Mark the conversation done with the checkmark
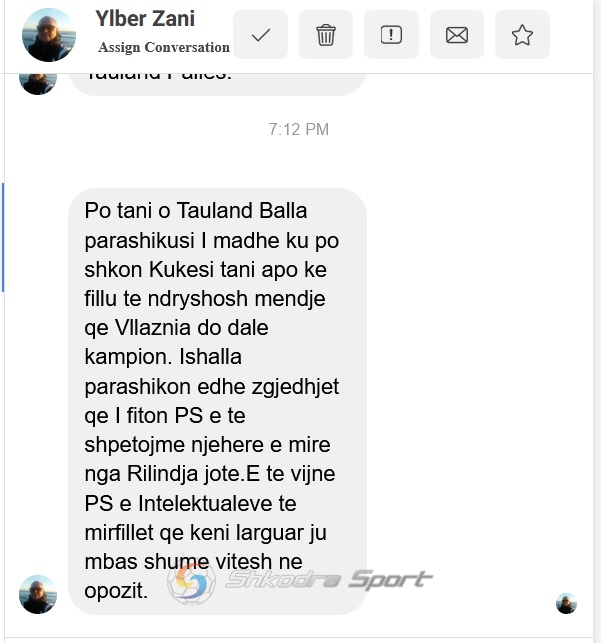Screen dimensions: 607x643 [x=260, y=35]
